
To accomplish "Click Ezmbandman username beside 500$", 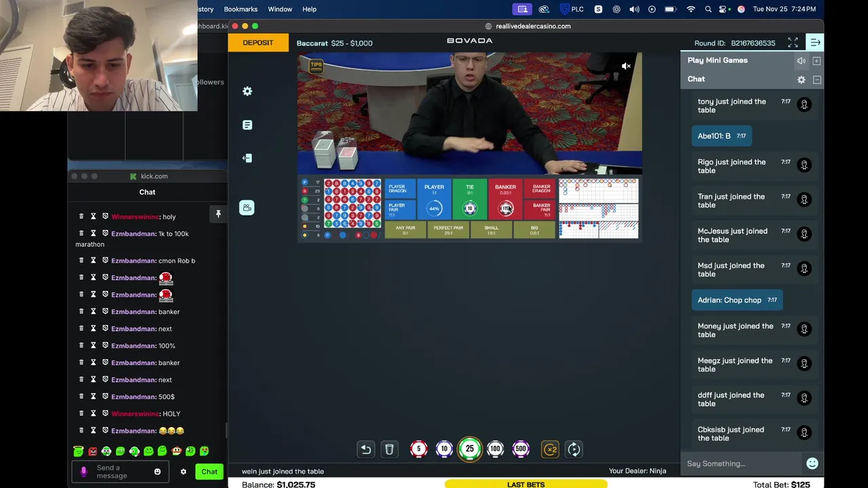I will pos(134,396).
